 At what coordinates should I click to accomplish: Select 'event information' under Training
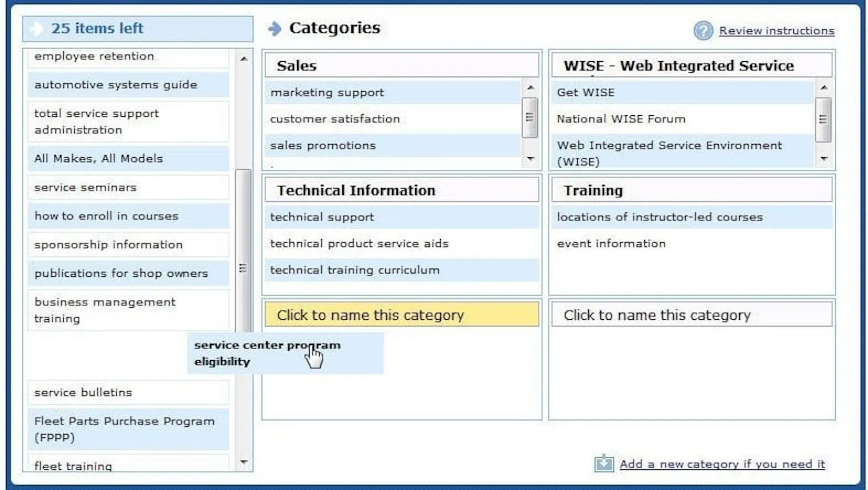point(611,244)
